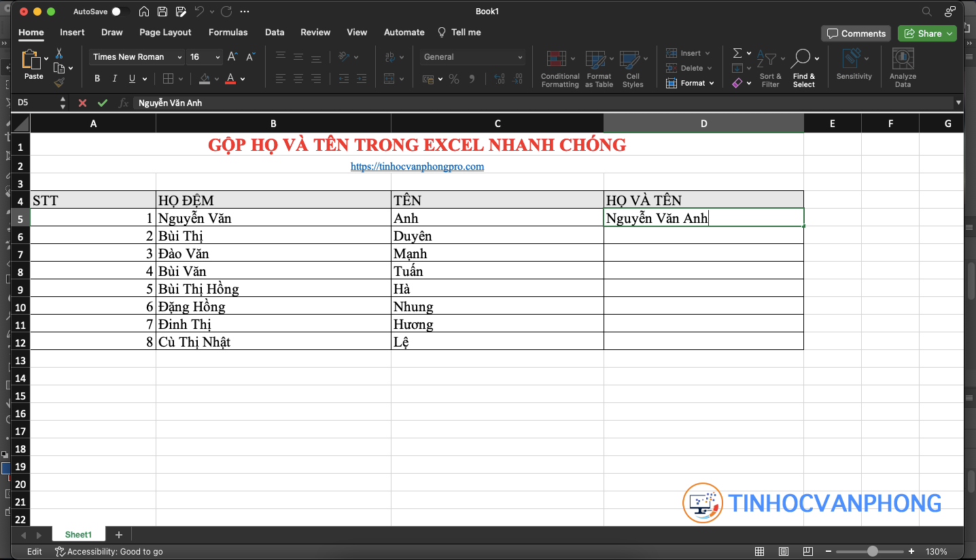Click the AutoSum sigma icon
This screenshot has height=560, width=976.
(x=737, y=53)
